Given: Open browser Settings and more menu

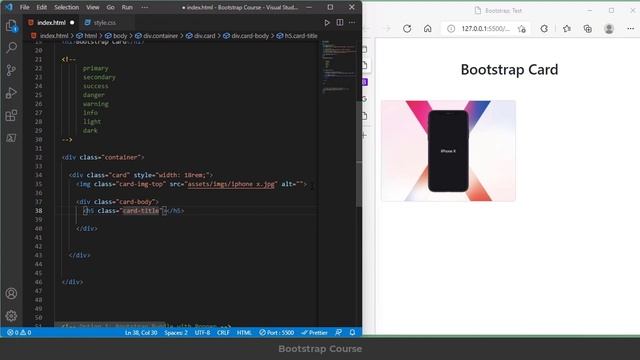Looking at the screenshot, I should pyautogui.click(x=631, y=29).
